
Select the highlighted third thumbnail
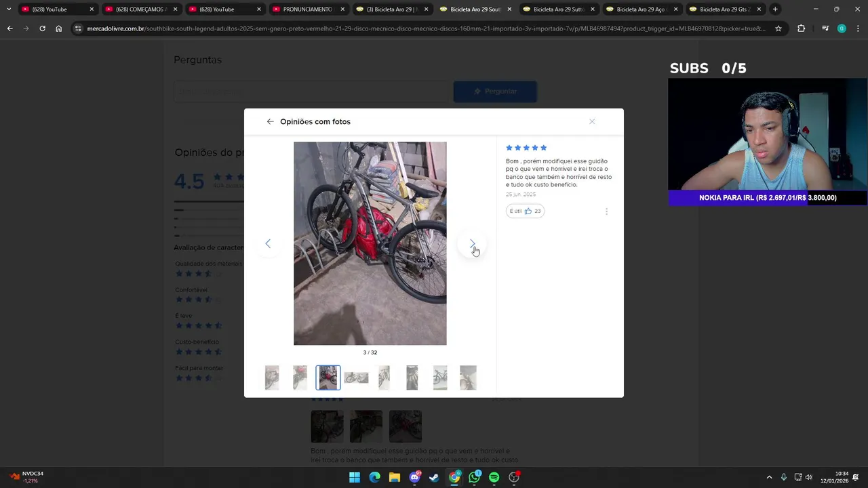[328, 378]
